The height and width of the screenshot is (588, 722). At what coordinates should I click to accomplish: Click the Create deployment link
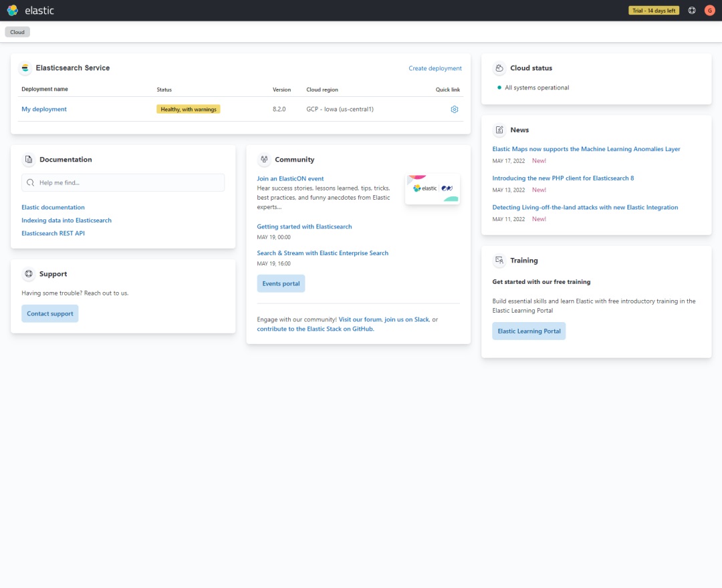coord(435,68)
